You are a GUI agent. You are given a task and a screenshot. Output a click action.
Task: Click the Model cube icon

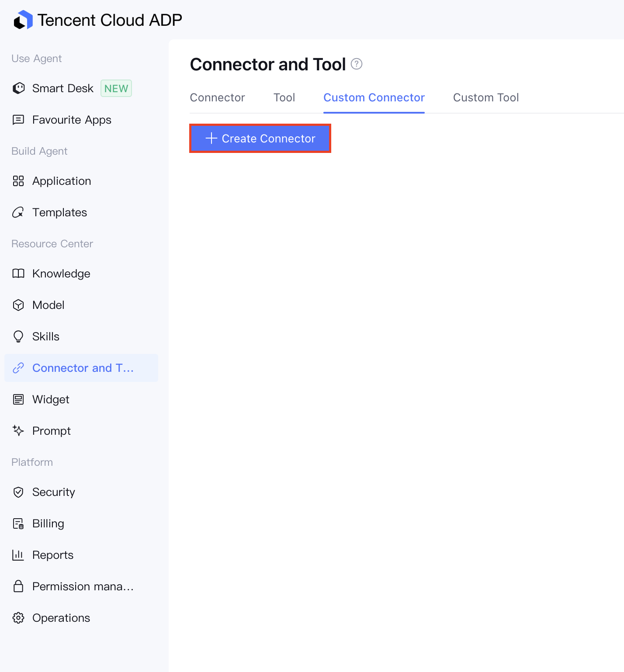tap(18, 305)
